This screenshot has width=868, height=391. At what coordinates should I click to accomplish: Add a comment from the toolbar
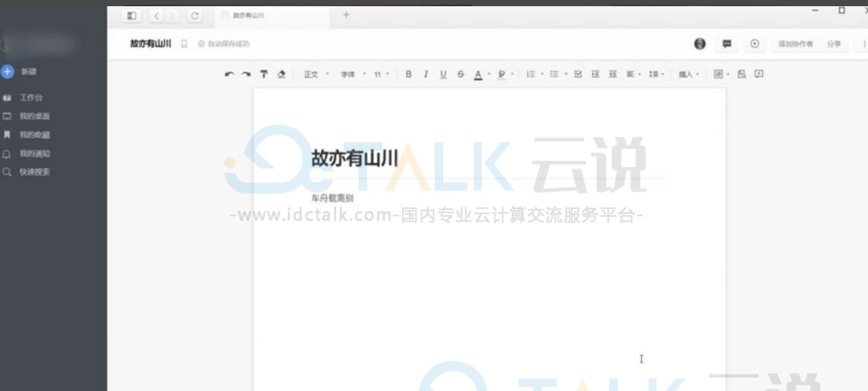tap(759, 74)
